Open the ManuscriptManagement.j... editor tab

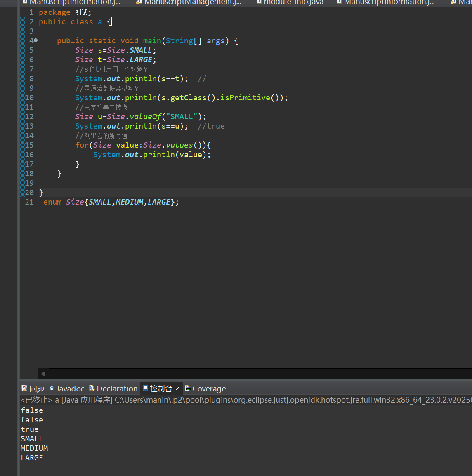(192, 2)
